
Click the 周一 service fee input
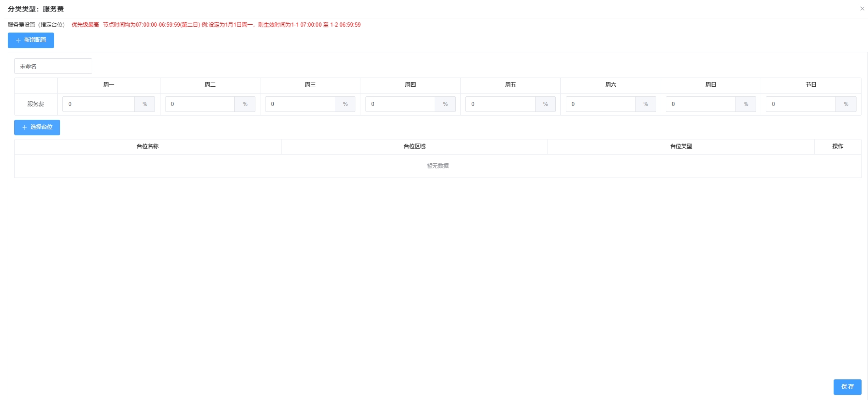(99, 104)
